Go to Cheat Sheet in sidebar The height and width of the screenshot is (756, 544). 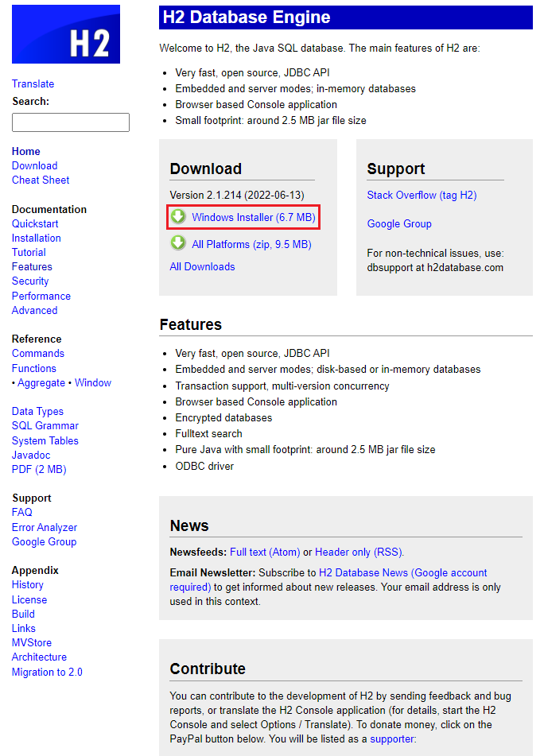41,180
